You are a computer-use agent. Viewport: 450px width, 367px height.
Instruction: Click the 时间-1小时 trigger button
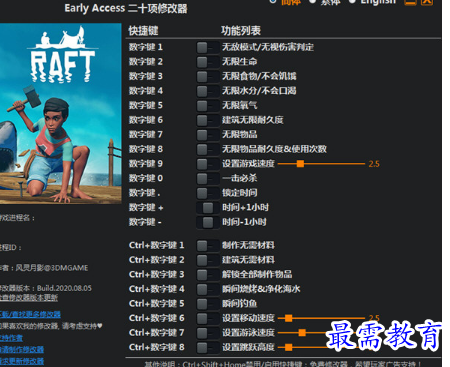207,222
